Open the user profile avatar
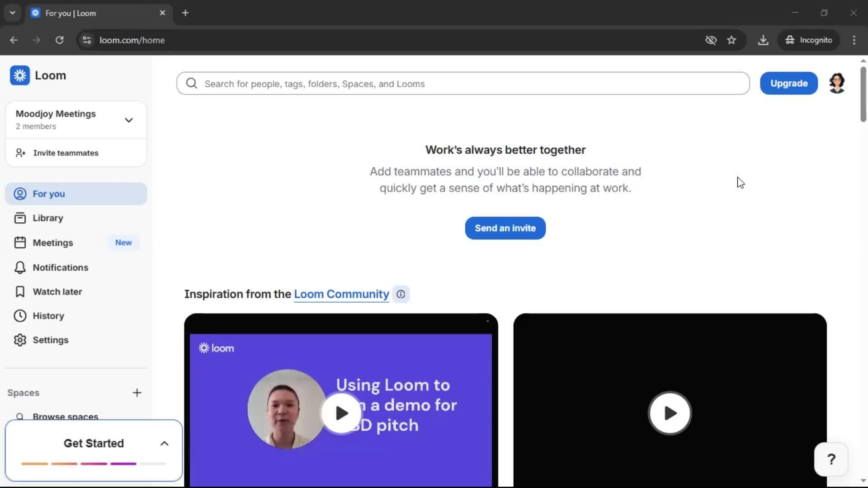Viewport: 868px width, 488px height. 837,84
